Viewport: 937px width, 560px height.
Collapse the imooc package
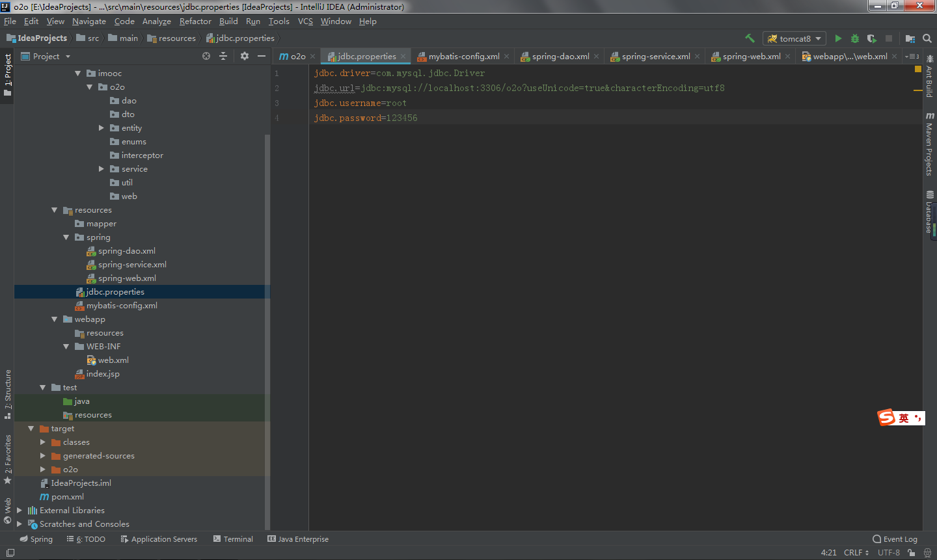(x=78, y=73)
